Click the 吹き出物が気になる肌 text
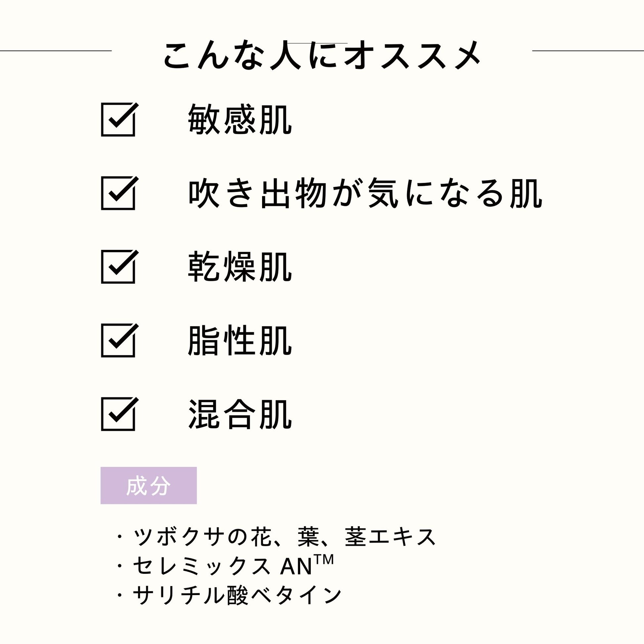Screen dimensions: 644x644 coord(365,193)
